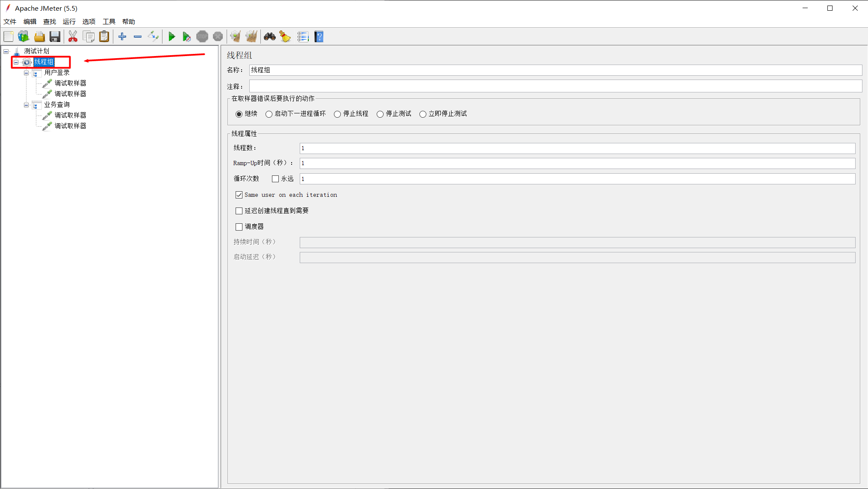Screen dimensions: 868x489
Task: Shutdown test threads with gray X icon
Action: coord(218,37)
